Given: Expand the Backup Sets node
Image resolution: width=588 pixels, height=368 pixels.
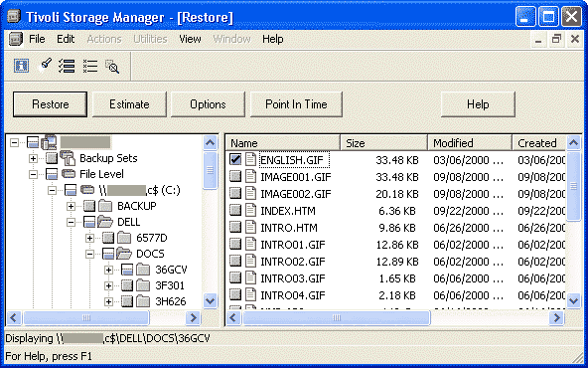Looking at the screenshot, I should point(33,158).
